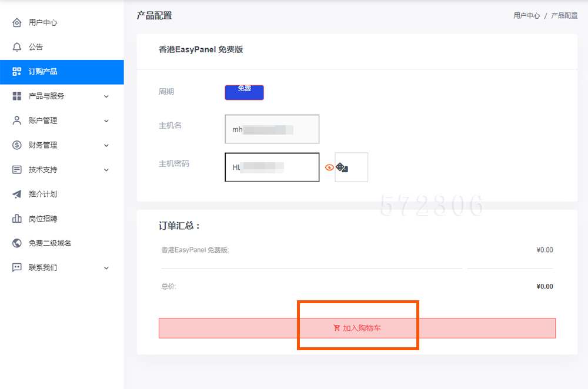This screenshot has height=389, width=588.
Task: Click the chat-bubble icon beside 联系我们
Action: (17, 267)
